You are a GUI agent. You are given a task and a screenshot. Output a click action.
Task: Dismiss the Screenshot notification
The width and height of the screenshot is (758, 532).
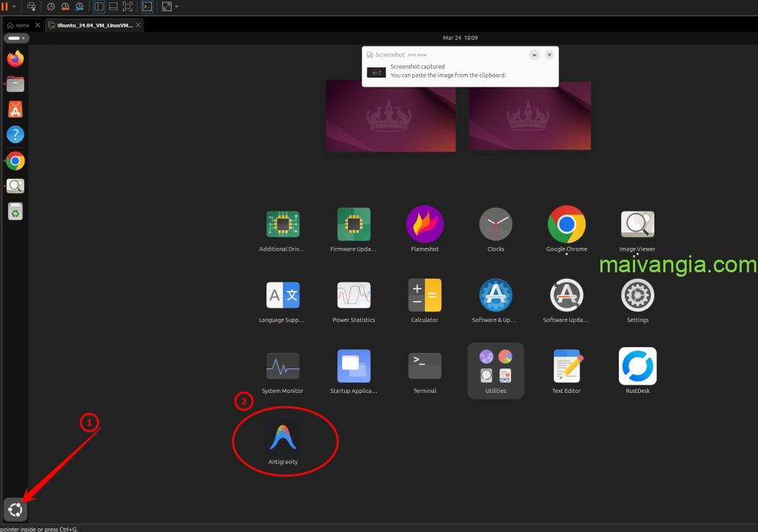click(x=549, y=55)
